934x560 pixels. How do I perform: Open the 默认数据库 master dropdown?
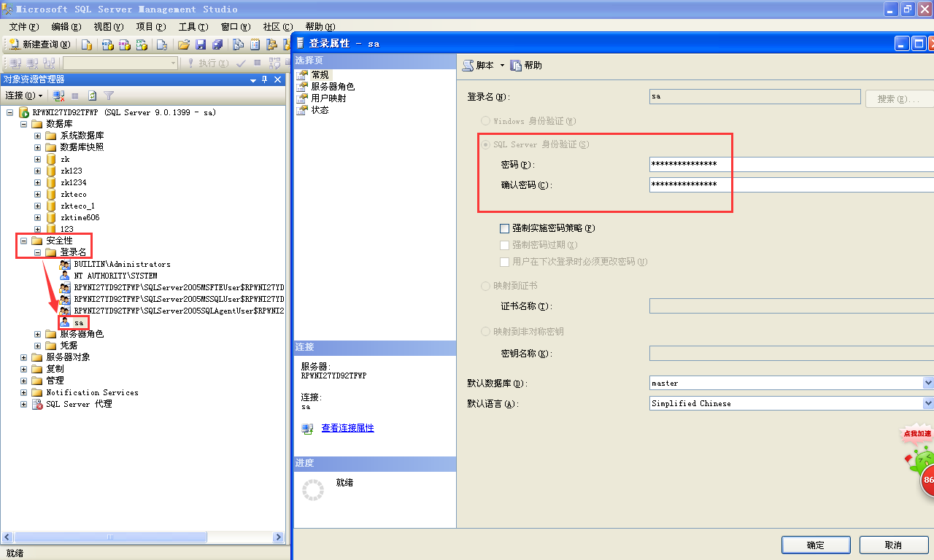(x=928, y=383)
